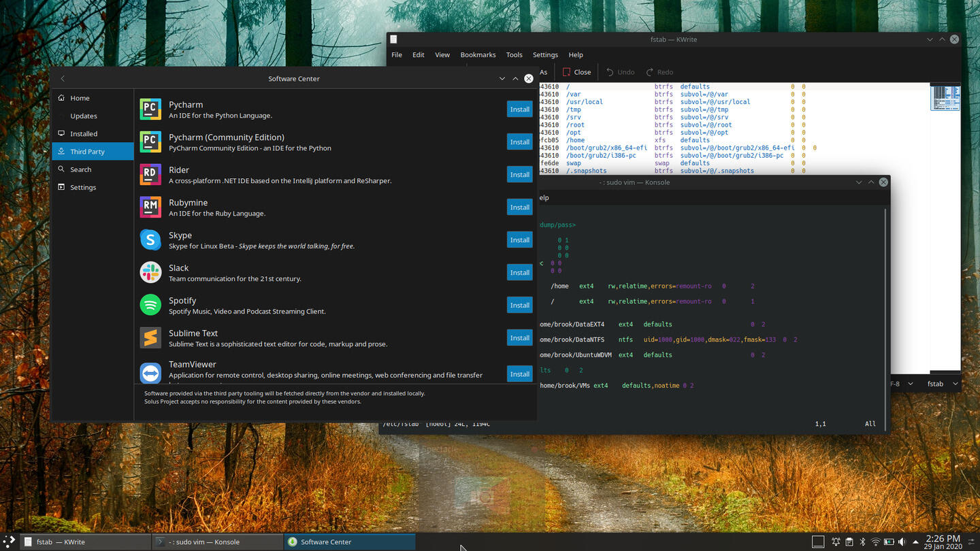Screen dimensions: 980x551
Task: Open the Edit menu in KWrite
Action: pyautogui.click(x=419, y=54)
